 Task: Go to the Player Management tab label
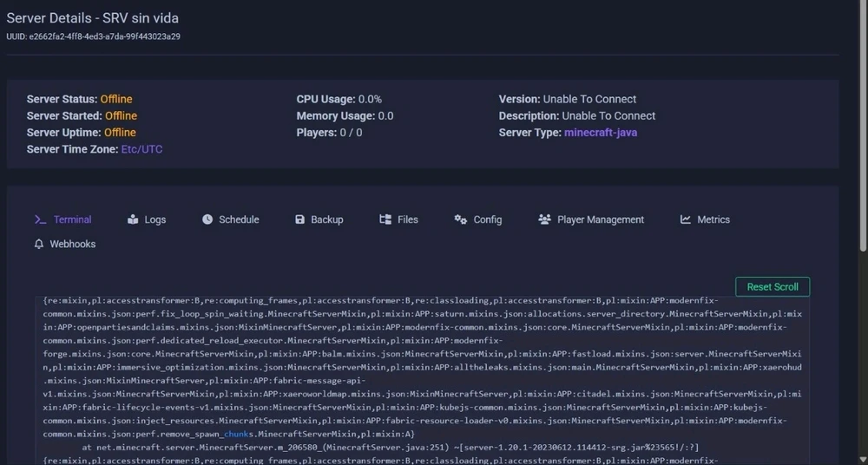tap(601, 220)
